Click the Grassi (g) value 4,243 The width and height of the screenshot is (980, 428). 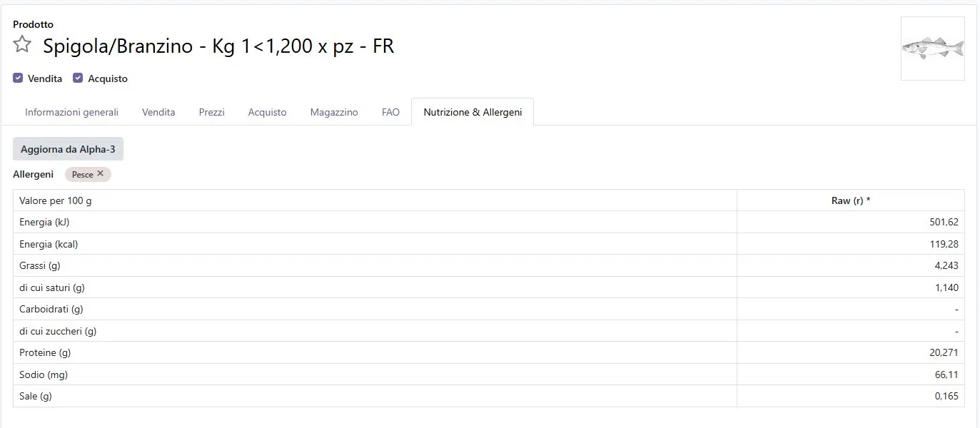click(x=946, y=265)
